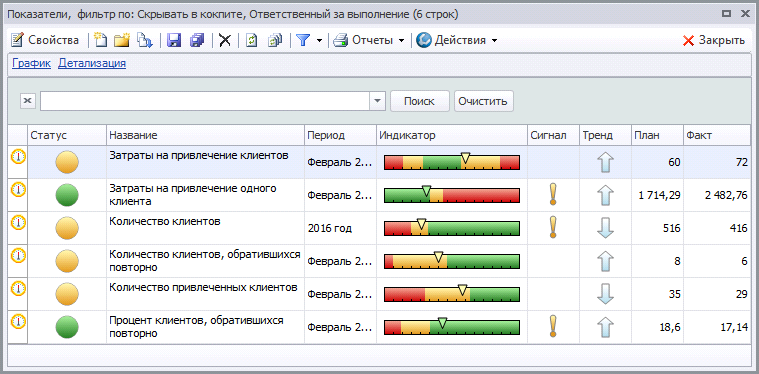Sort by the План column header

click(x=657, y=135)
